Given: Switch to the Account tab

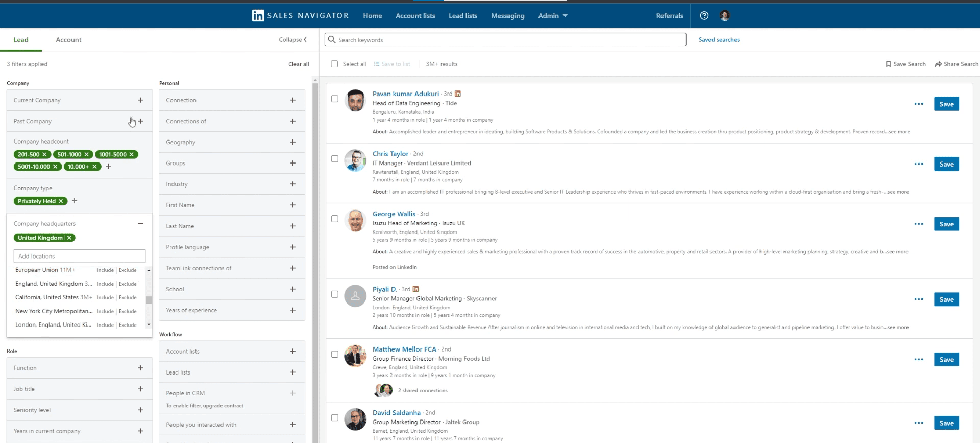Looking at the screenshot, I should [x=68, y=40].
